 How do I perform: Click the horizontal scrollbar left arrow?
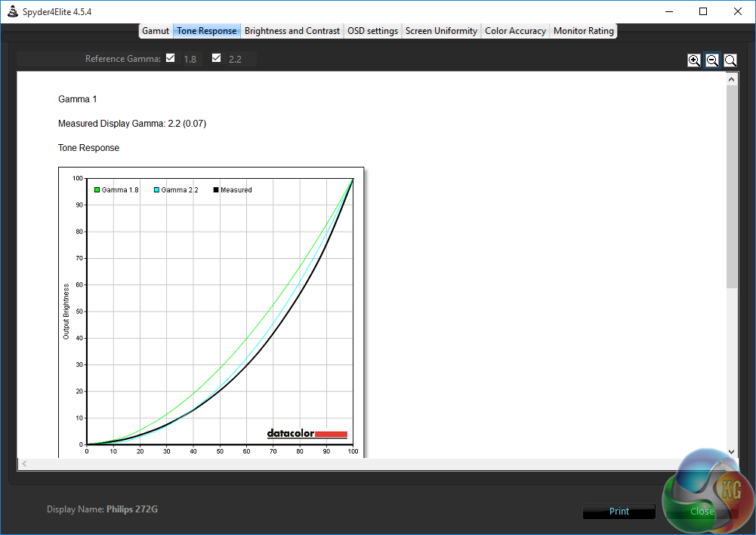click(24, 464)
